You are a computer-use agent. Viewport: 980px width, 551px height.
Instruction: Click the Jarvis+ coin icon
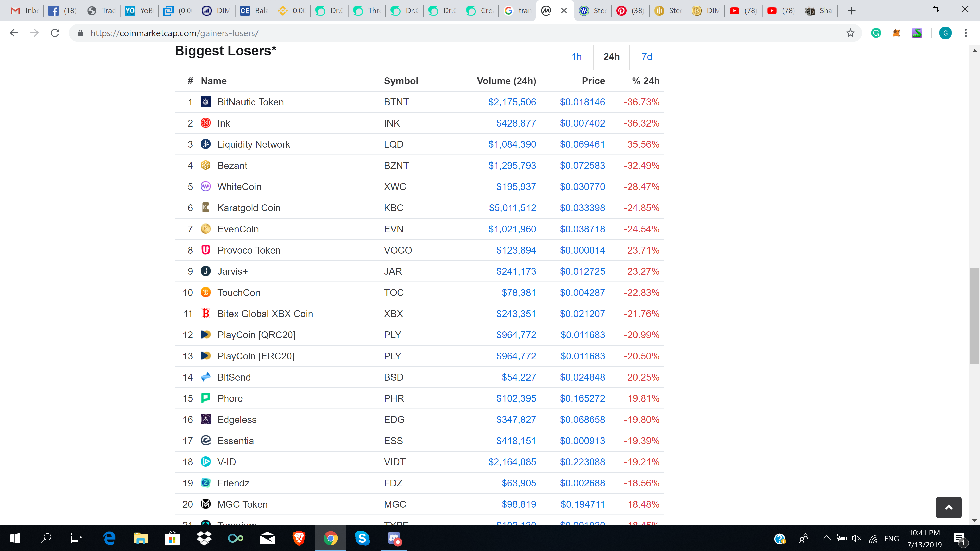205,271
